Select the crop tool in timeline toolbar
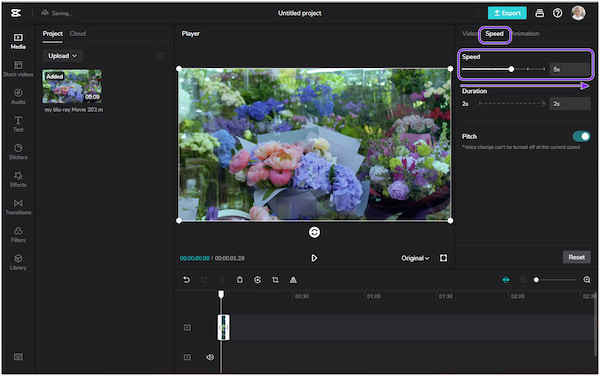This screenshot has width=600, height=376. point(275,280)
